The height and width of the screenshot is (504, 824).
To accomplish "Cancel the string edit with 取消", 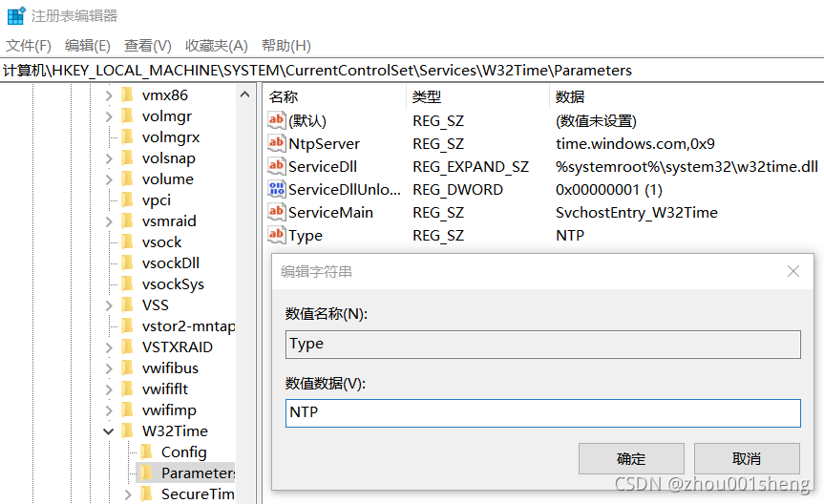I will click(747, 459).
